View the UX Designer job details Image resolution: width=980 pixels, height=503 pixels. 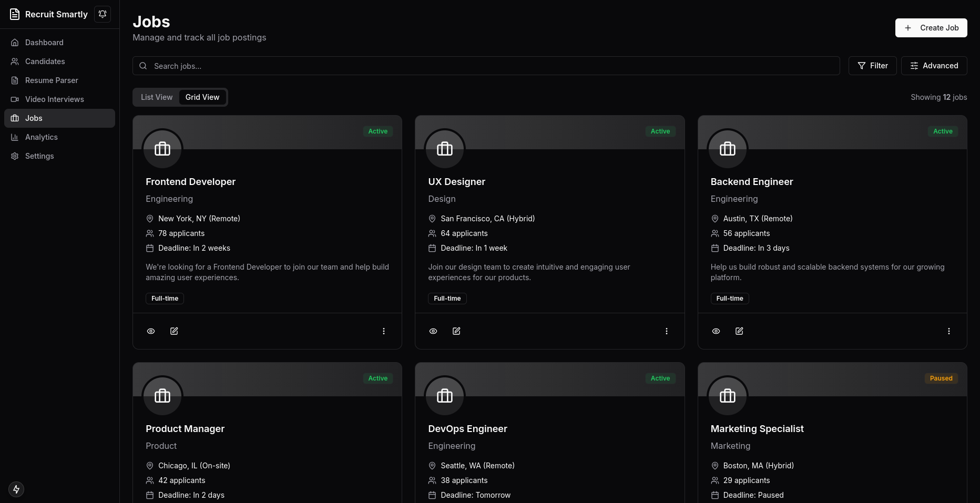(x=433, y=331)
